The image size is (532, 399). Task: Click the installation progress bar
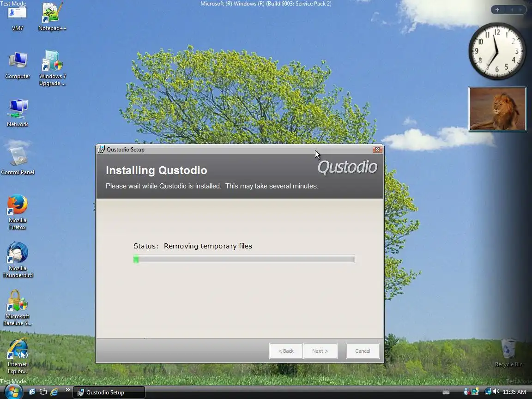244,259
